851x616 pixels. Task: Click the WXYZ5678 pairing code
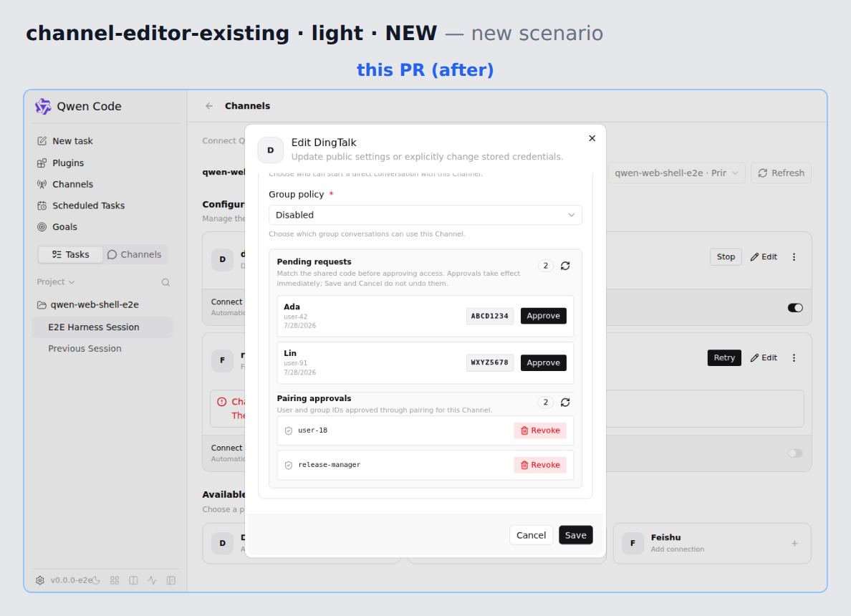[x=489, y=362]
